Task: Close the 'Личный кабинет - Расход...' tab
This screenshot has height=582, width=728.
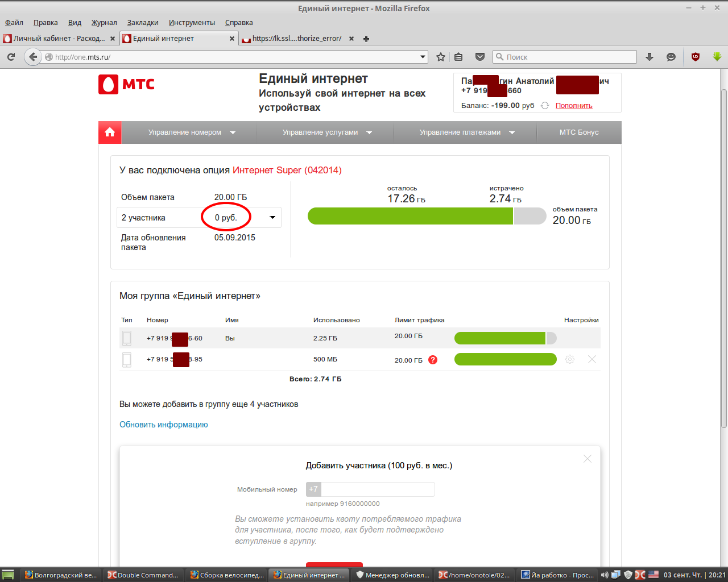Action: tap(113, 39)
